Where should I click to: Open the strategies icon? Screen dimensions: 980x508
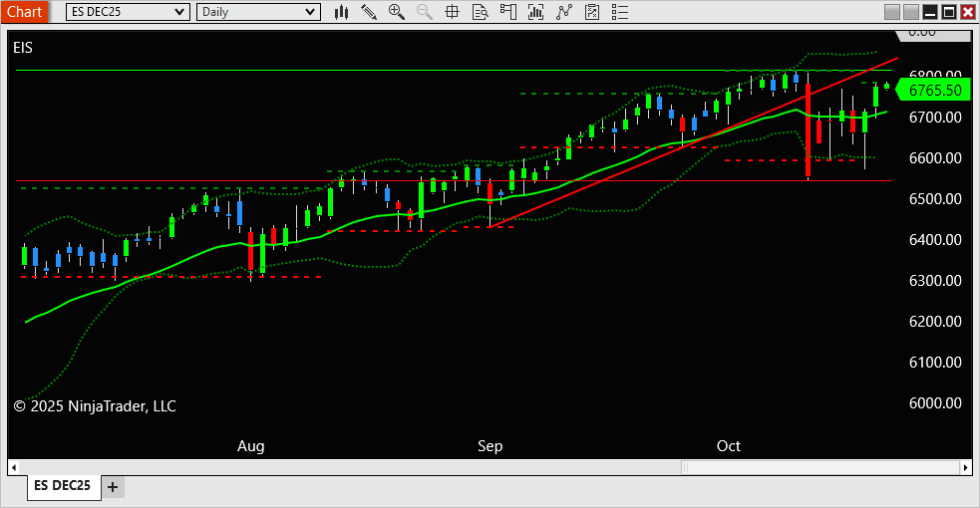[x=563, y=12]
